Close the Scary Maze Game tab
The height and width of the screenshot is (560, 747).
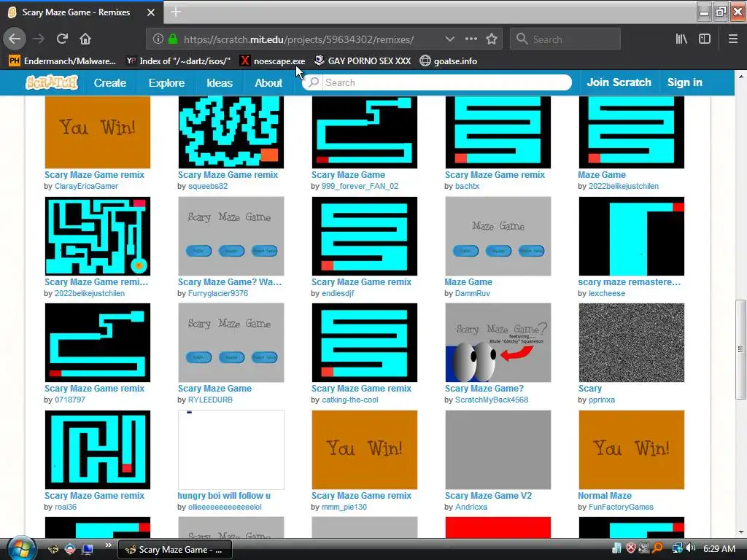coord(150,12)
